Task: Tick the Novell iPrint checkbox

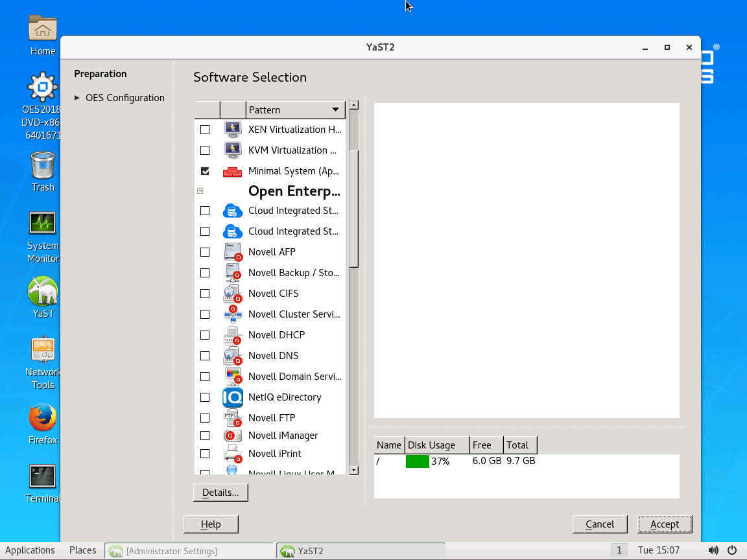Action: point(205,454)
